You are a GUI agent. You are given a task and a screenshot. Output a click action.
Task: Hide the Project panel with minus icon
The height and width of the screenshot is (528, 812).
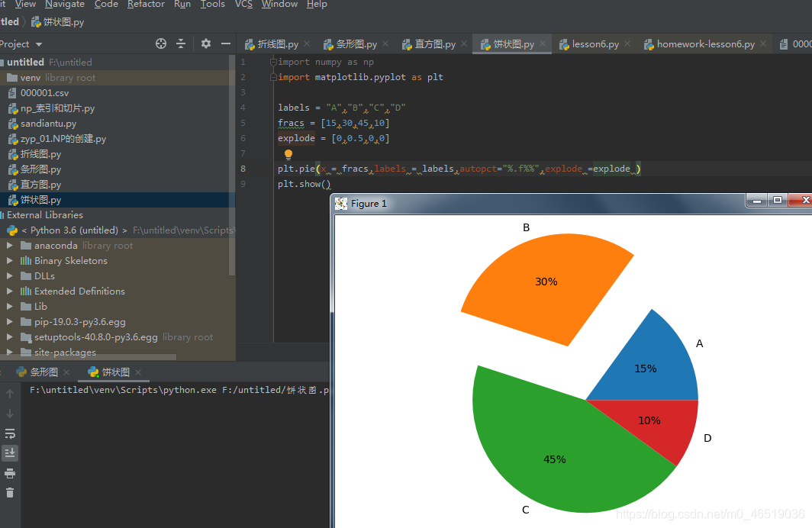pos(226,44)
